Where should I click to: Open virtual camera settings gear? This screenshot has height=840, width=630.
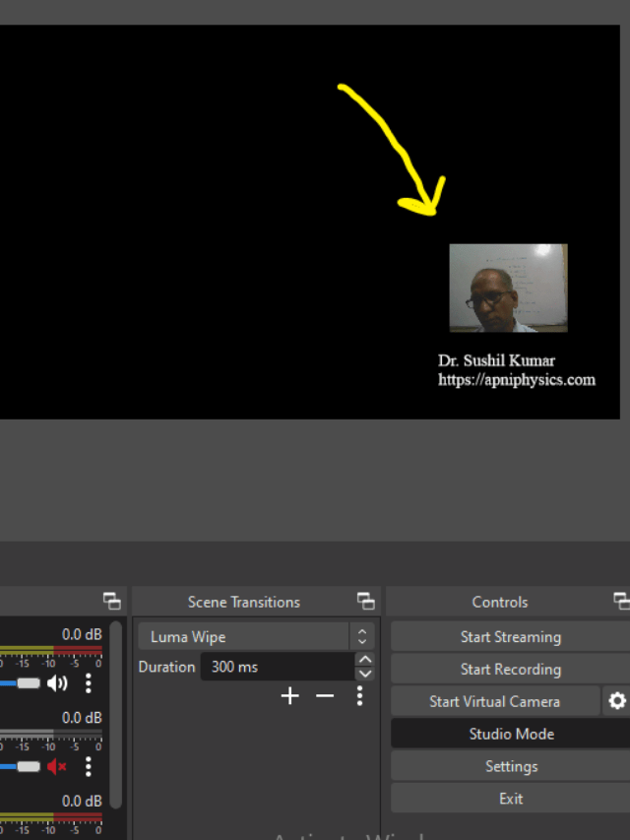[x=616, y=701]
